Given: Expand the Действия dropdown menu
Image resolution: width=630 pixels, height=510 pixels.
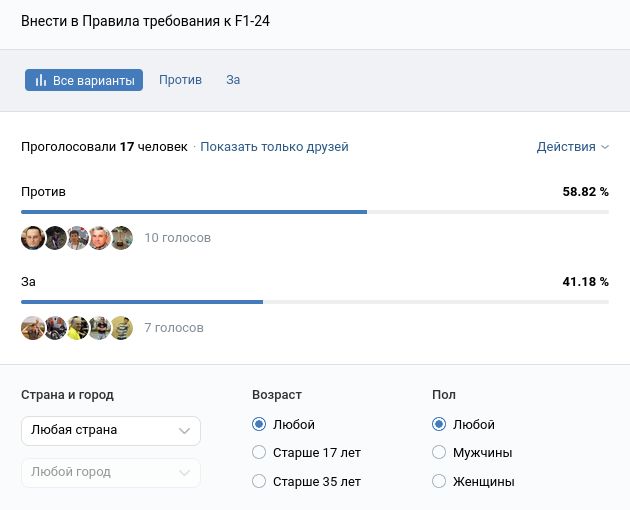Looking at the screenshot, I should coord(572,147).
